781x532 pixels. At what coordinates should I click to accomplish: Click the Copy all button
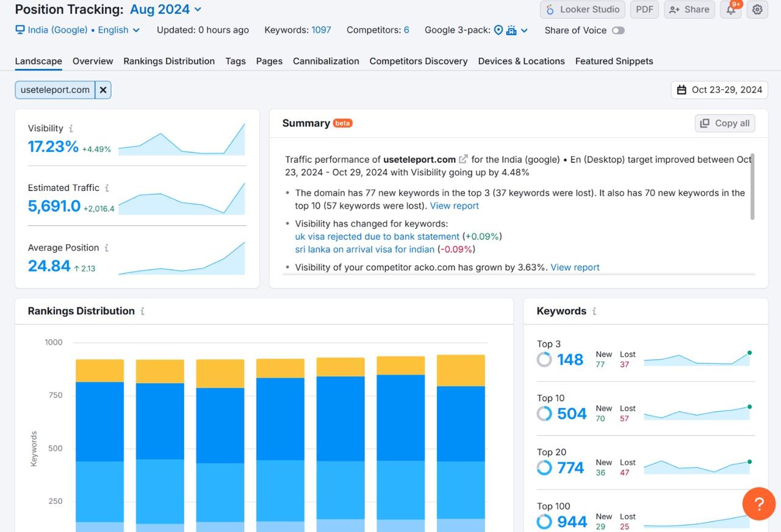point(724,123)
